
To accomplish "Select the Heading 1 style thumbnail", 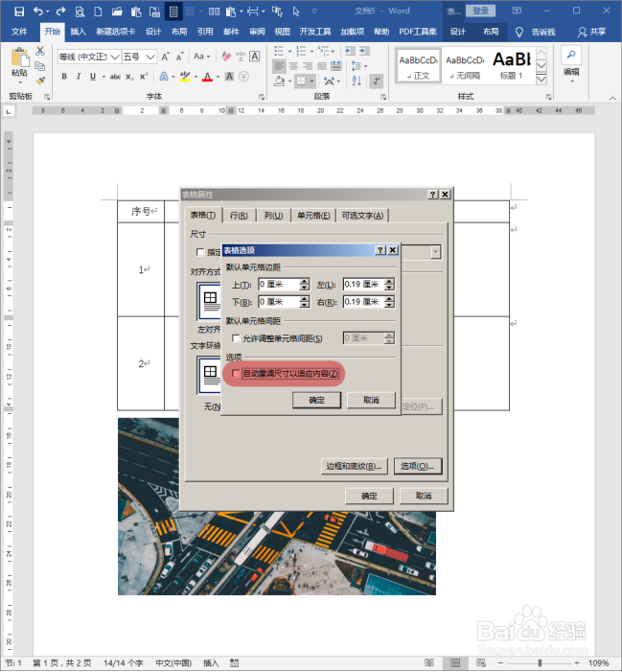I will (x=512, y=65).
